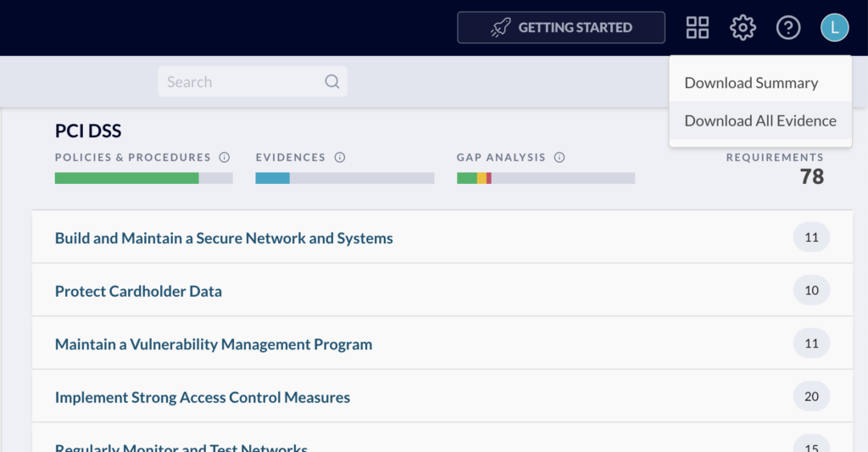Open the apps grid icon
The width and height of the screenshot is (868, 452).
point(698,28)
